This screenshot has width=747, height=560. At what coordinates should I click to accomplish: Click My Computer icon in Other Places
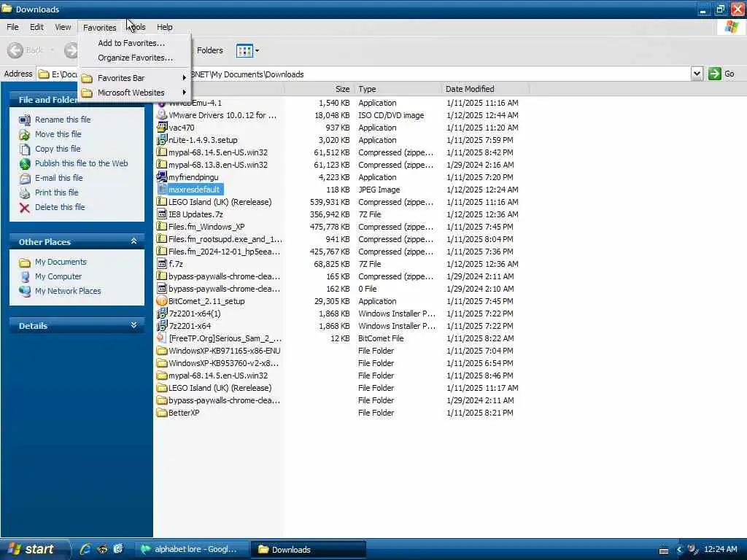(x=25, y=276)
